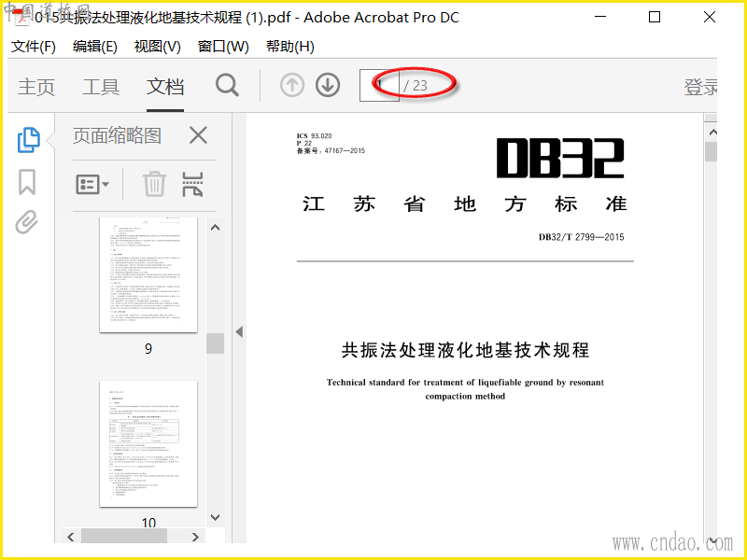This screenshot has width=747, height=560.
Task: Select the page 10 thumbnail
Action: (x=148, y=444)
